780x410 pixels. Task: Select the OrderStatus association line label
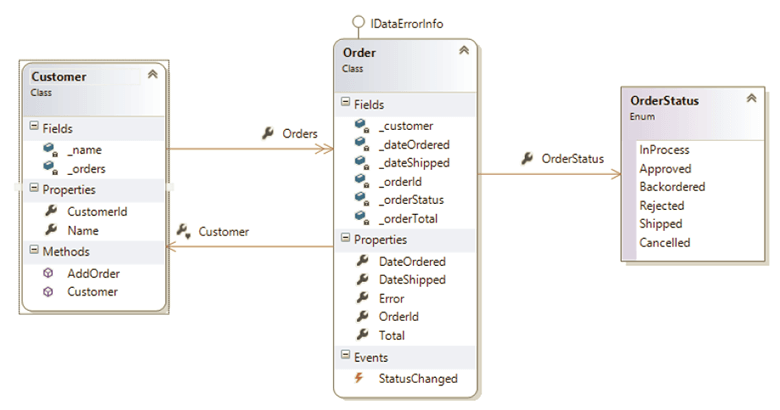coord(573,159)
